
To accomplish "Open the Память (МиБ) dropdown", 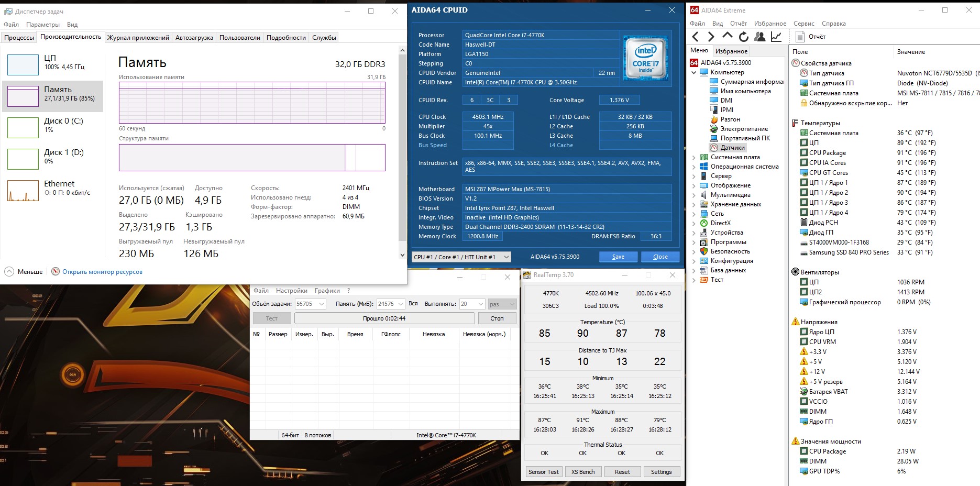I will pos(391,304).
